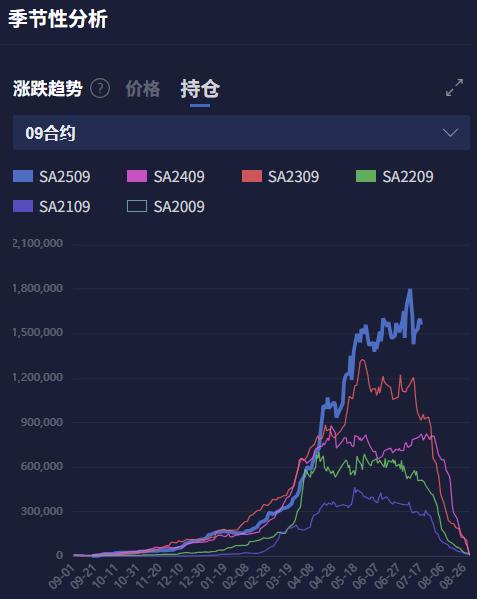The image size is (477, 599).
Task: Switch to the 价格 tab
Action: (x=143, y=89)
